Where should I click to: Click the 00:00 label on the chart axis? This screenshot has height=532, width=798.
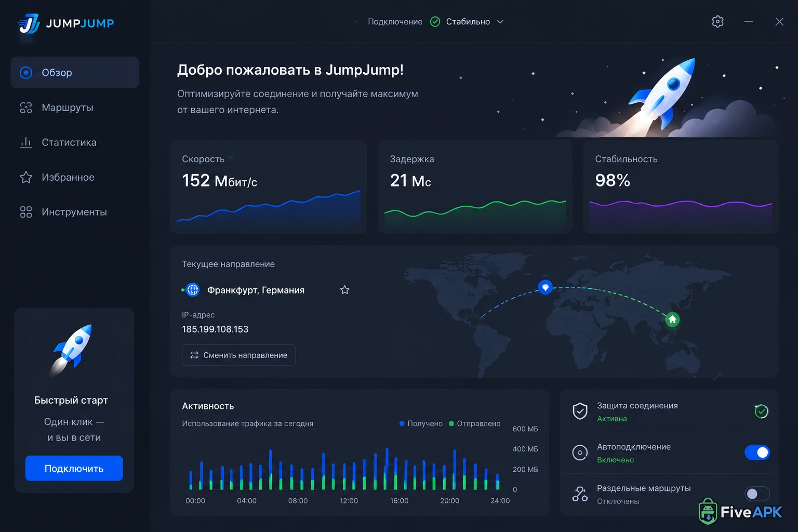coord(195,501)
